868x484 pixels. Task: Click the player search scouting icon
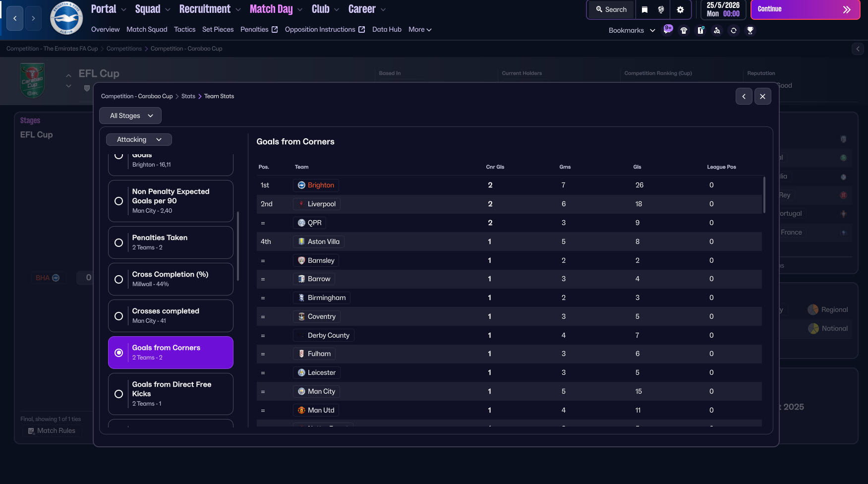(x=717, y=30)
